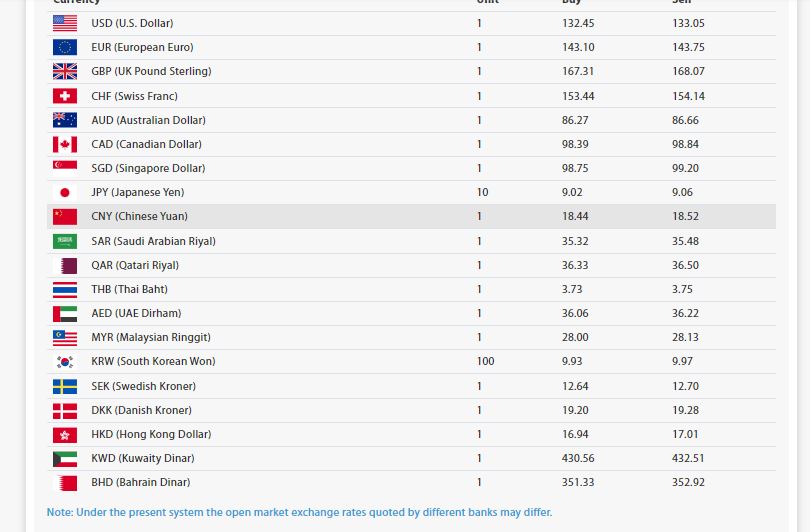
Task: Click the Saudi Arabian flag icon
Action: pos(64,241)
